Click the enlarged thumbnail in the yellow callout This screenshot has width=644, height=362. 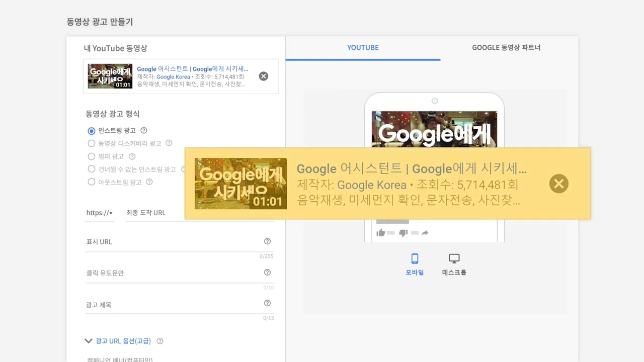pos(240,184)
